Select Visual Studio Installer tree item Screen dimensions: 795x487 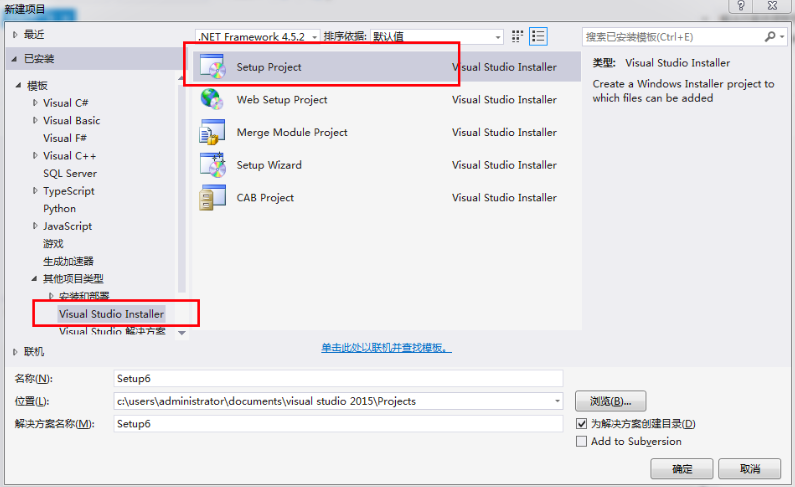(111, 314)
